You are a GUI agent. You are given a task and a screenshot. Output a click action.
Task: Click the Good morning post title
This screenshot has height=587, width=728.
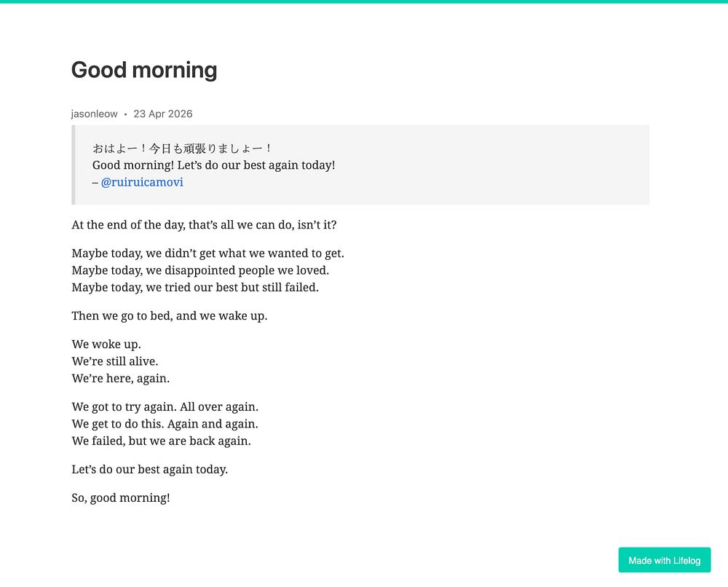point(144,70)
